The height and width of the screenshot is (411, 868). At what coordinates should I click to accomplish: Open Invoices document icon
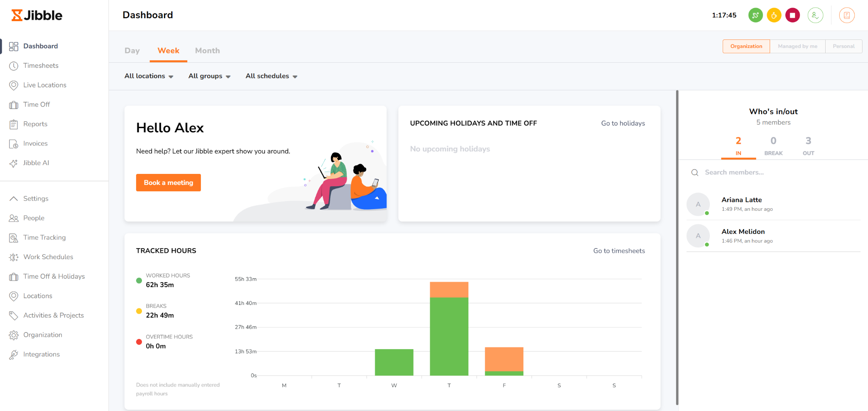14,144
